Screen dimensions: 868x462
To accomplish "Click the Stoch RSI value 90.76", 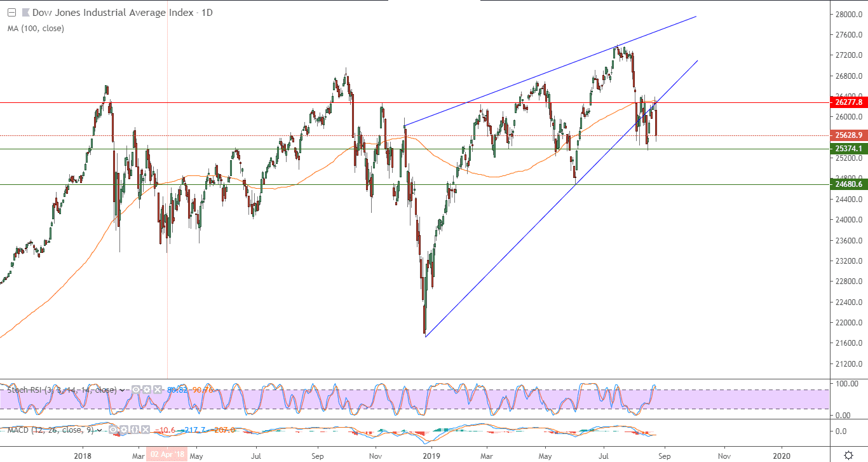I will point(203,390).
